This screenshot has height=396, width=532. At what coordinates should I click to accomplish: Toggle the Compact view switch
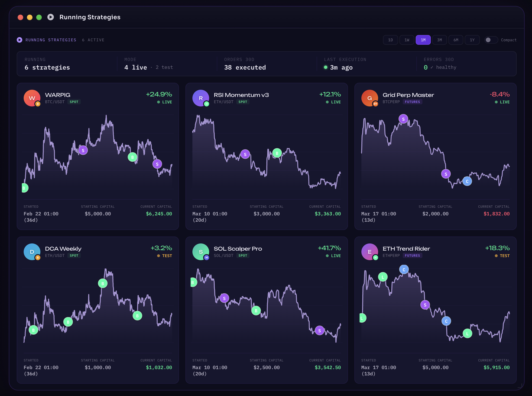491,40
